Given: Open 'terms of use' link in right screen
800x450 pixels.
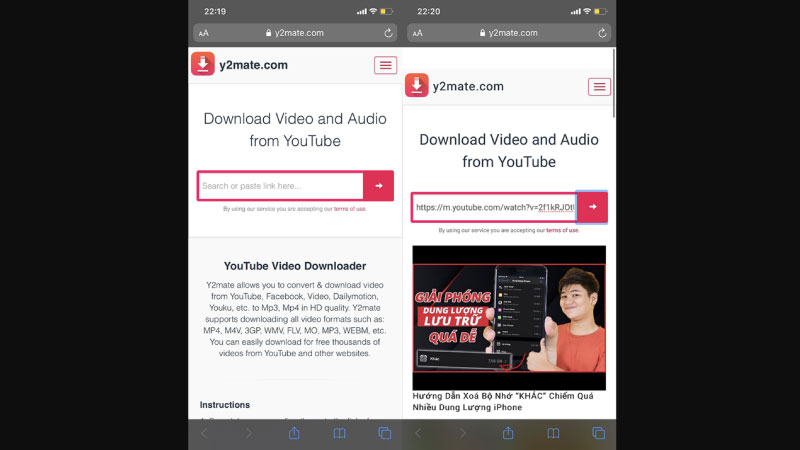Looking at the screenshot, I should [x=562, y=230].
